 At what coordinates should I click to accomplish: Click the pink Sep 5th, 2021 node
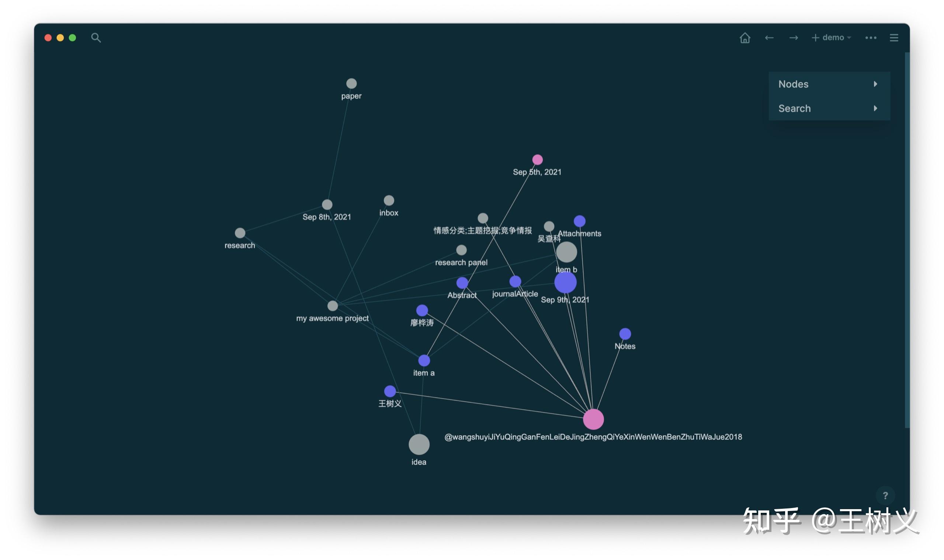tap(537, 160)
